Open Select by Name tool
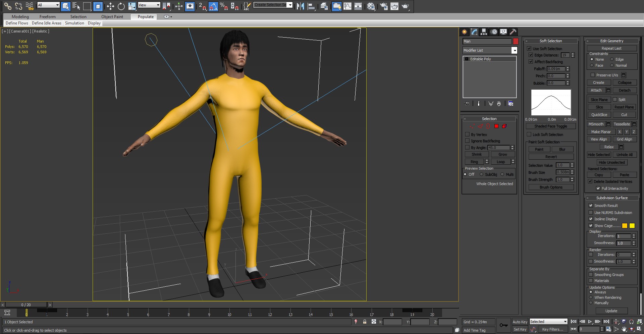The image size is (644, 334). (x=76, y=6)
